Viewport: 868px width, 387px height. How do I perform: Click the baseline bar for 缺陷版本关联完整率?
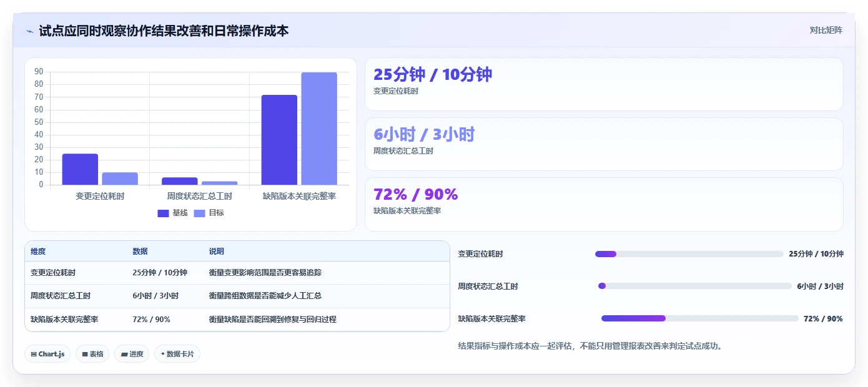click(279, 140)
